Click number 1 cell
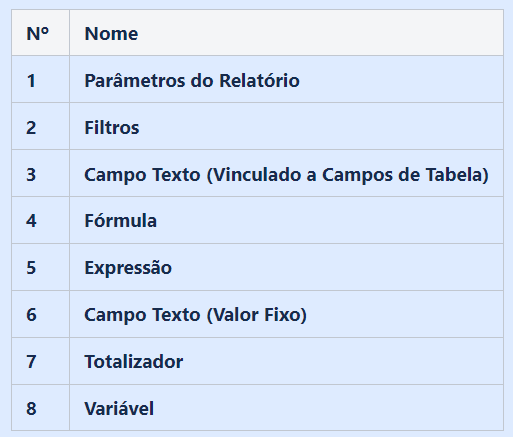Screen dimensions: 513x437 (x=40, y=80)
